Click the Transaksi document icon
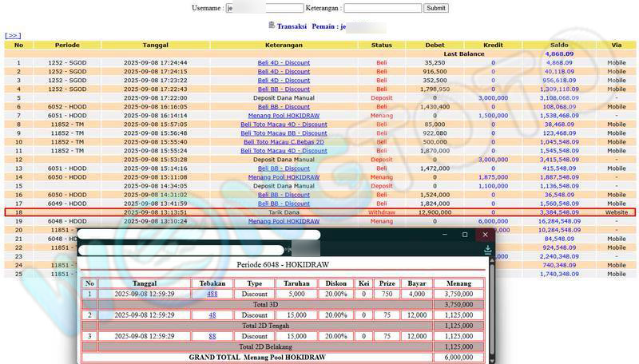This screenshot has width=639, height=364. pos(272,26)
